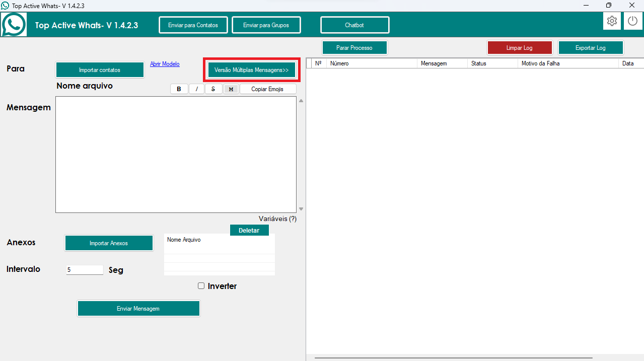Click the Motivo da Falha column header
Image resolution: width=644 pixels, height=361 pixels.
[x=568, y=63]
